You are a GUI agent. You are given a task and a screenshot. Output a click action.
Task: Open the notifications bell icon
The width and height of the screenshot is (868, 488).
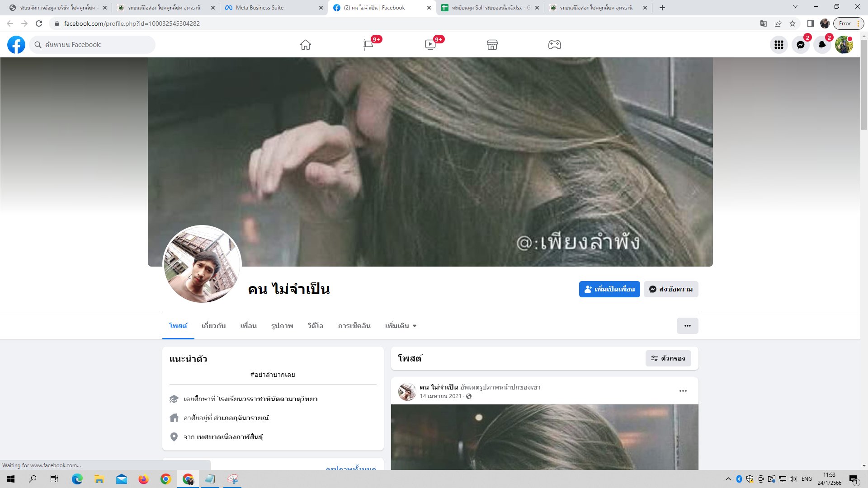[822, 45]
